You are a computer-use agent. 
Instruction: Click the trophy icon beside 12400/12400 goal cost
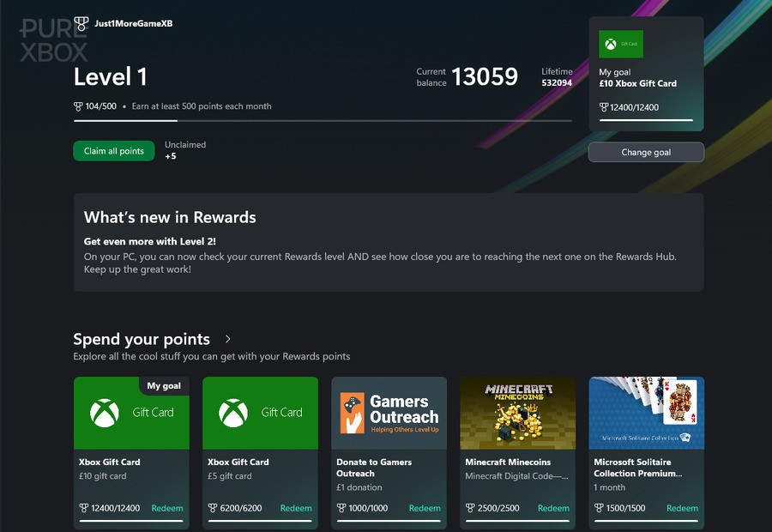pyautogui.click(x=604, y=106)
